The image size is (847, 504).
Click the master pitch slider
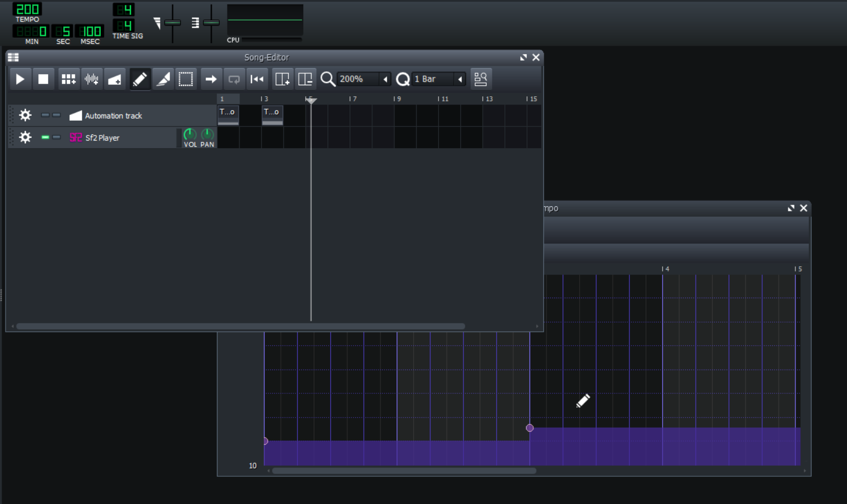(x=211, y=23)
